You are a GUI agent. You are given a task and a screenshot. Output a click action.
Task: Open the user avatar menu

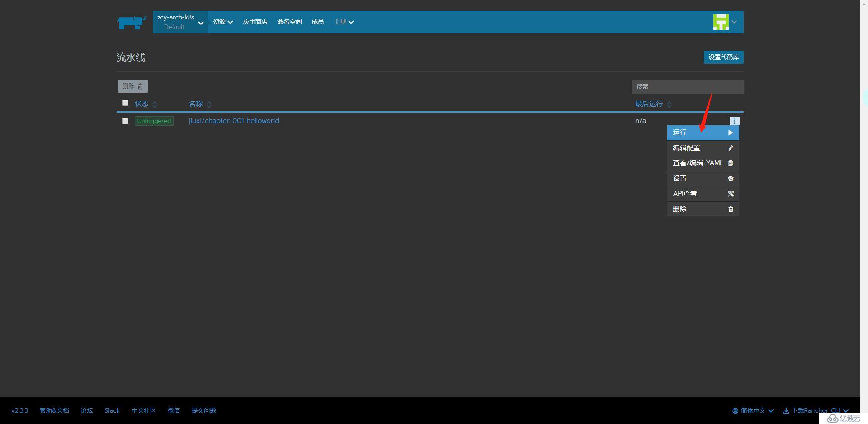[x=725, y=22]
